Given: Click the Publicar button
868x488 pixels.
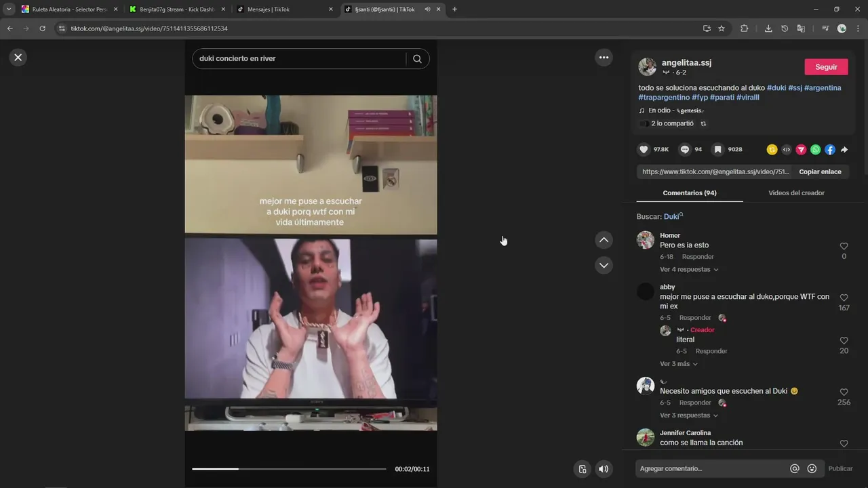Looking at the screenshot, I should pos(840,469).
